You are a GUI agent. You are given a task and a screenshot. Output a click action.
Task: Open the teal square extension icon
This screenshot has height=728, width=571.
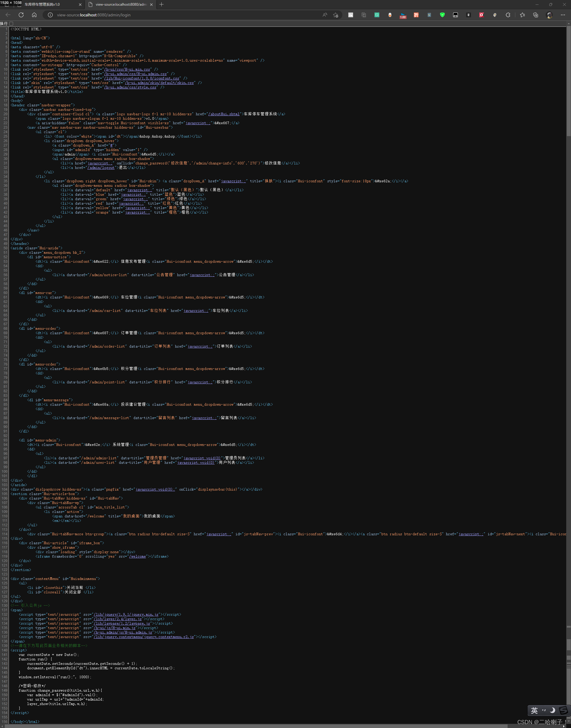[377, 15]
